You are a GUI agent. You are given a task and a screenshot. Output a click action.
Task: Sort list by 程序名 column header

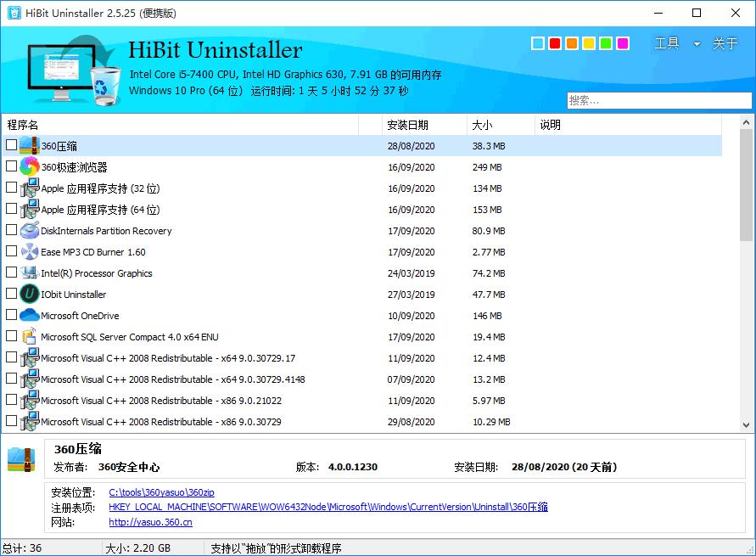pos(181,125)
